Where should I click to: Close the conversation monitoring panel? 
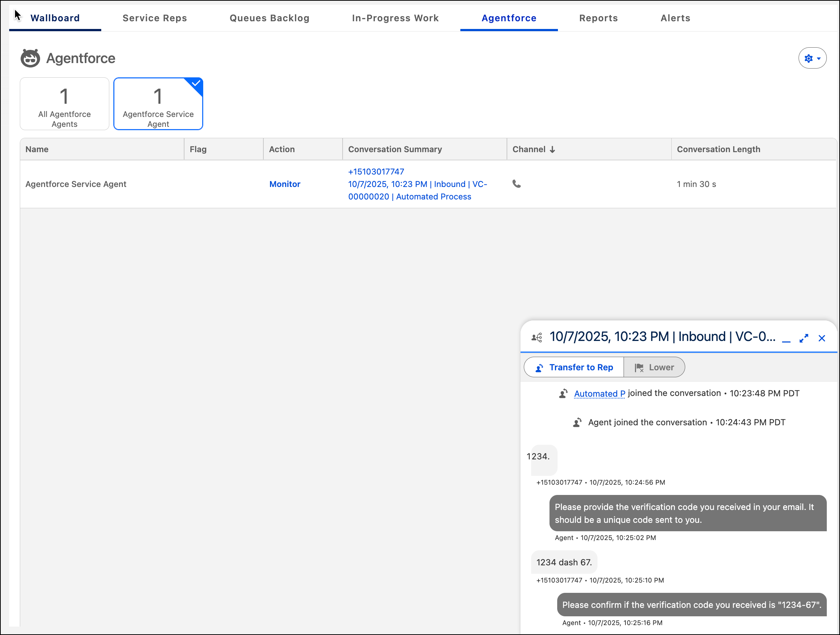(x=822, y=338)
